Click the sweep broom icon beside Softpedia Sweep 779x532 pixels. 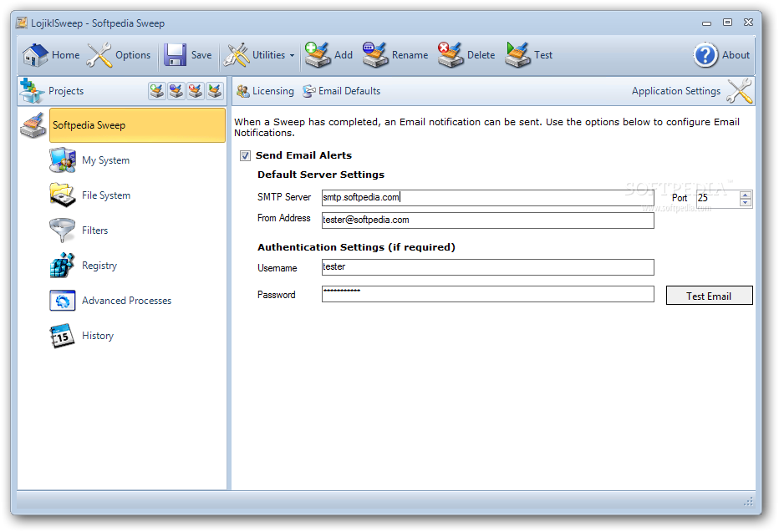[x=33, y=125]
